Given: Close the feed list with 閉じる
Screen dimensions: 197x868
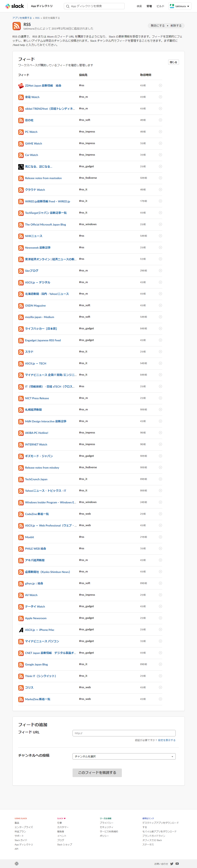Looking at the screenshot, I should coord(173,62).
